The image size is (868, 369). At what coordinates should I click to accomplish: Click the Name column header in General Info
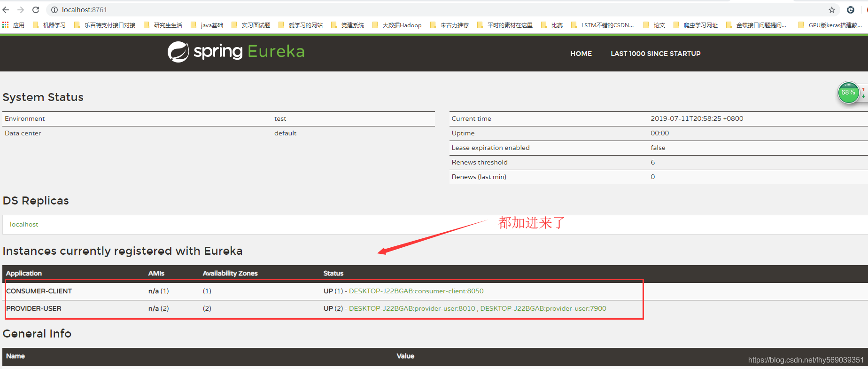(15, 356)
